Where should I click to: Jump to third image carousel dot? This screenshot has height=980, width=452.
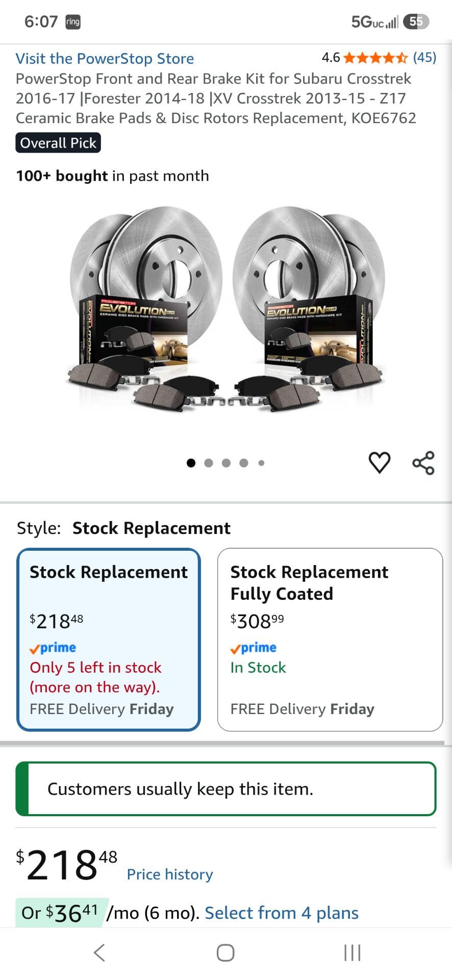(227, 463)
